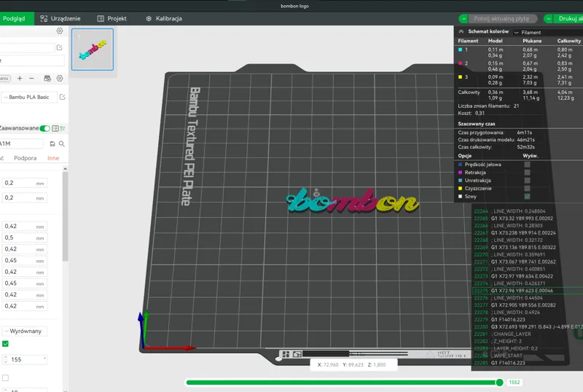Click Czas drukowania modelu 46m21s

click(496, 140)
